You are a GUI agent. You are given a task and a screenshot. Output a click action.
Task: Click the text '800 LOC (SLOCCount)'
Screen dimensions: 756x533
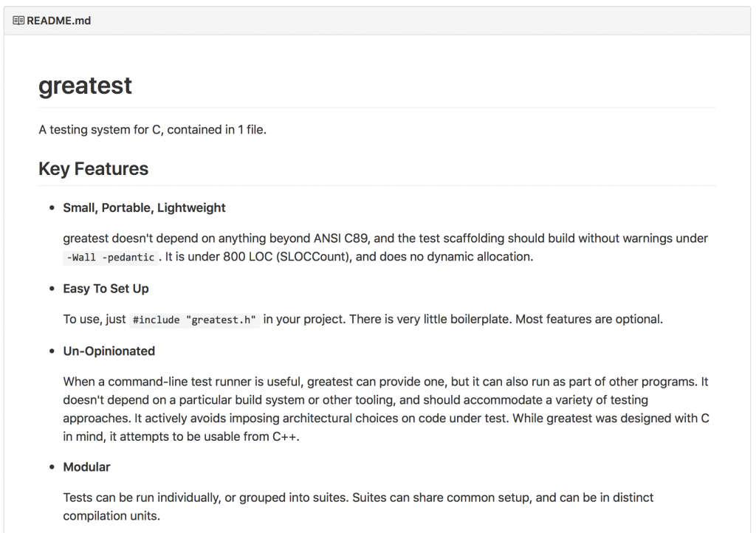coord(287,257)
